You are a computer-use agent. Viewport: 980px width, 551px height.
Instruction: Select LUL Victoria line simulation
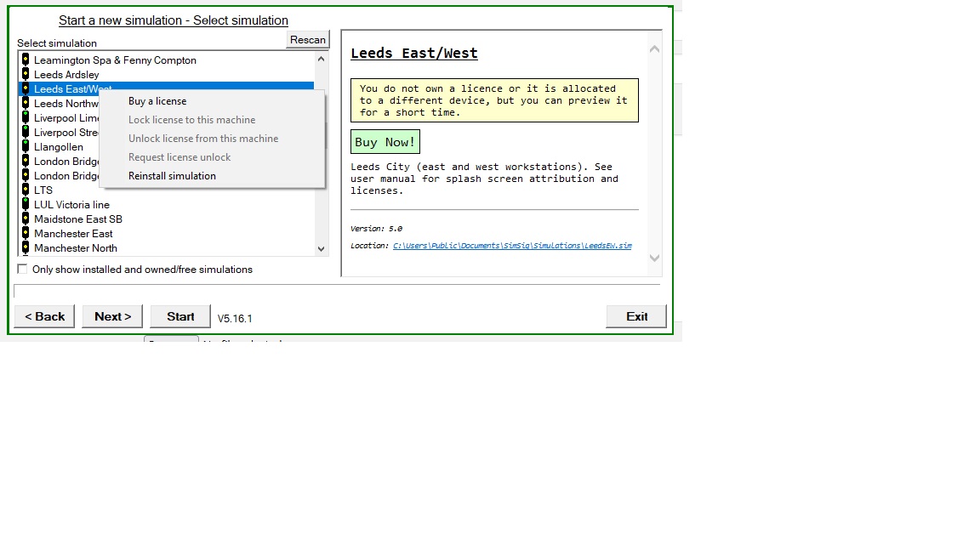point(71,204)
